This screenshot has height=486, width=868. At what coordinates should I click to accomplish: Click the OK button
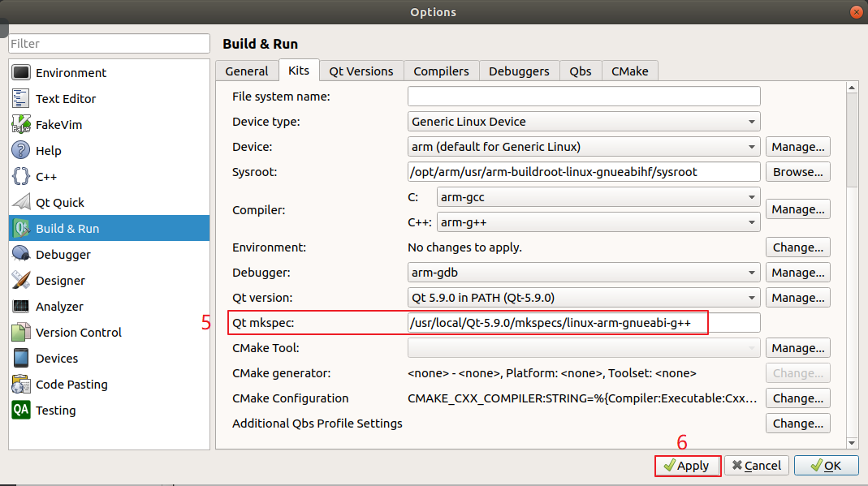[826, 466]
